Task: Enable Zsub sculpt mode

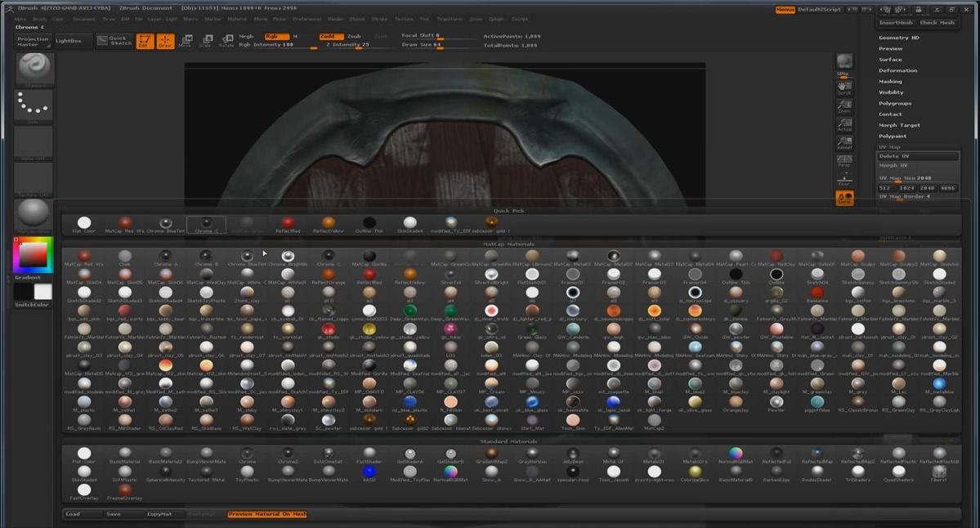Action: [355, 36]
